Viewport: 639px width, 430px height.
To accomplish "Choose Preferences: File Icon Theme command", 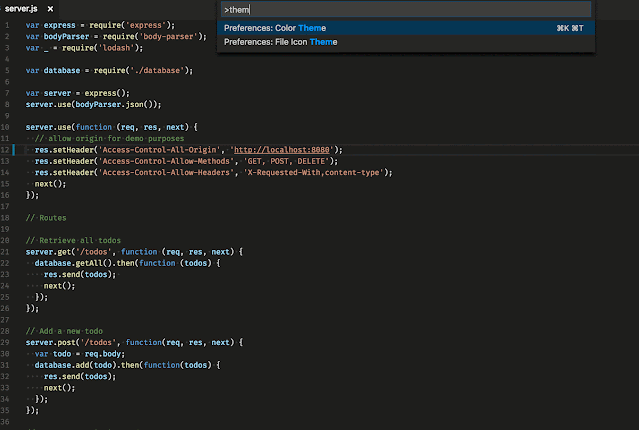I will tap(405, 42).
